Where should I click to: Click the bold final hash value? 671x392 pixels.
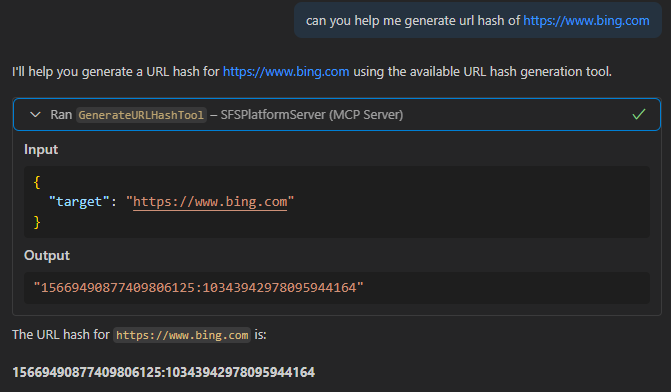(163, 372)
